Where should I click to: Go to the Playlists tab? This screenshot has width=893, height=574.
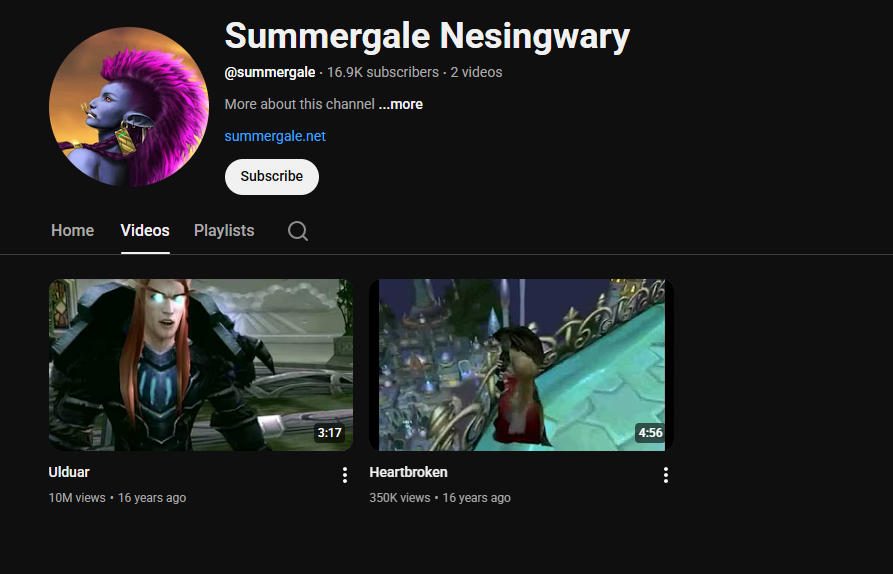[x=224, y=231]
